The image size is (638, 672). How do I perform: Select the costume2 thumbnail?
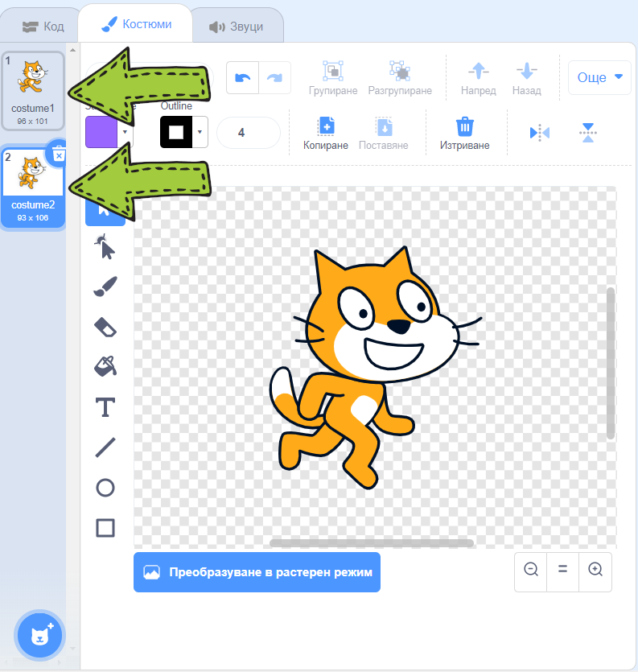33,188
